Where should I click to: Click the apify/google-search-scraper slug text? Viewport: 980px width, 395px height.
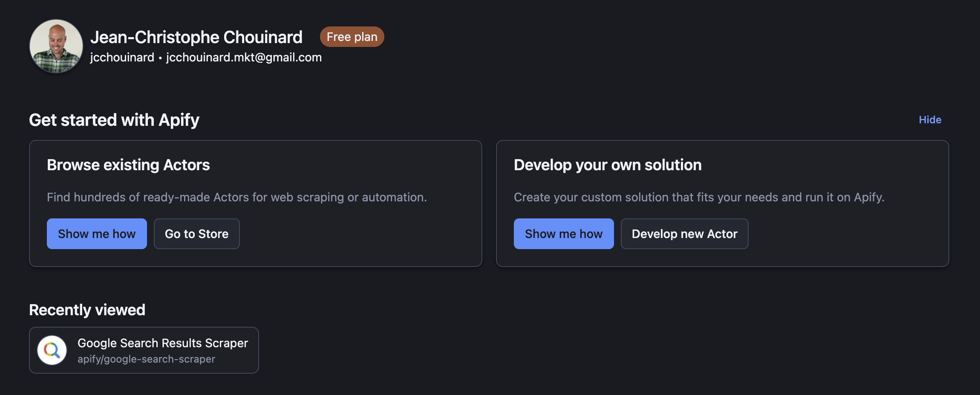coord(146,359)
